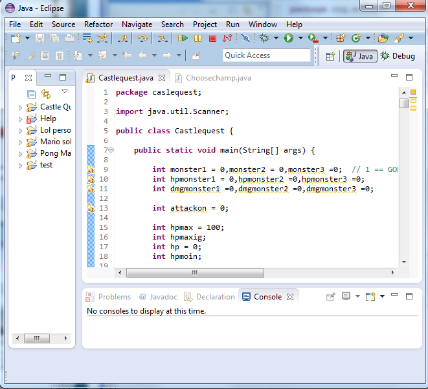Image resolution: width=428 pixels, height=389 pixels.
Task: Click the green Run icon
Action: pos(289,38)
